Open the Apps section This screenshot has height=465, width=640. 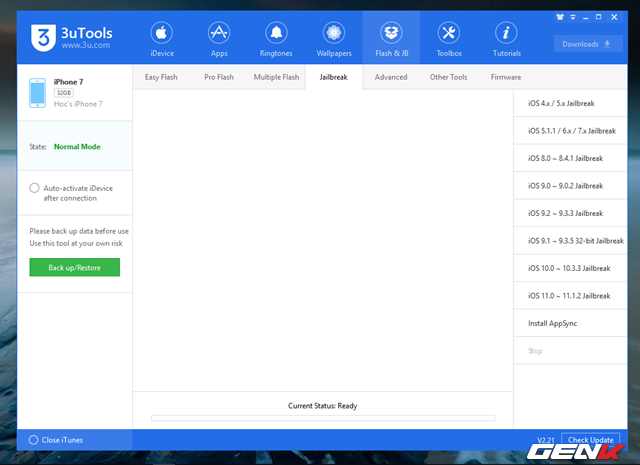(219, 39)
